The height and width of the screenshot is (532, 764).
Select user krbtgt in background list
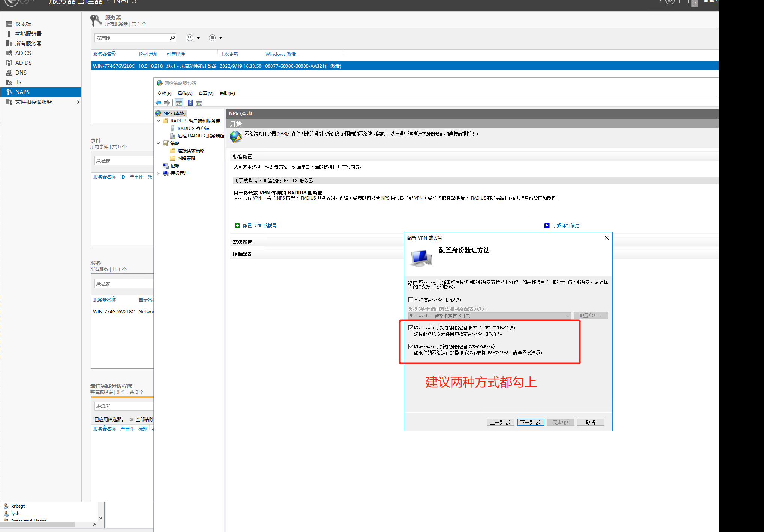point(18,506)
